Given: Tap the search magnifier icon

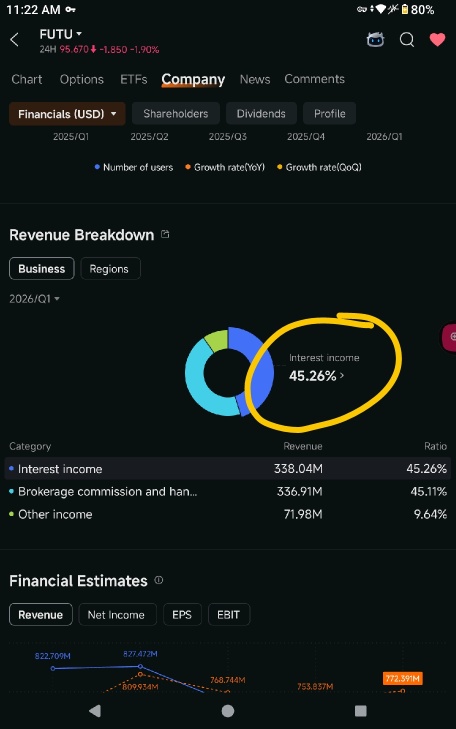Looking at the screenshot, I should click(407, 40).
